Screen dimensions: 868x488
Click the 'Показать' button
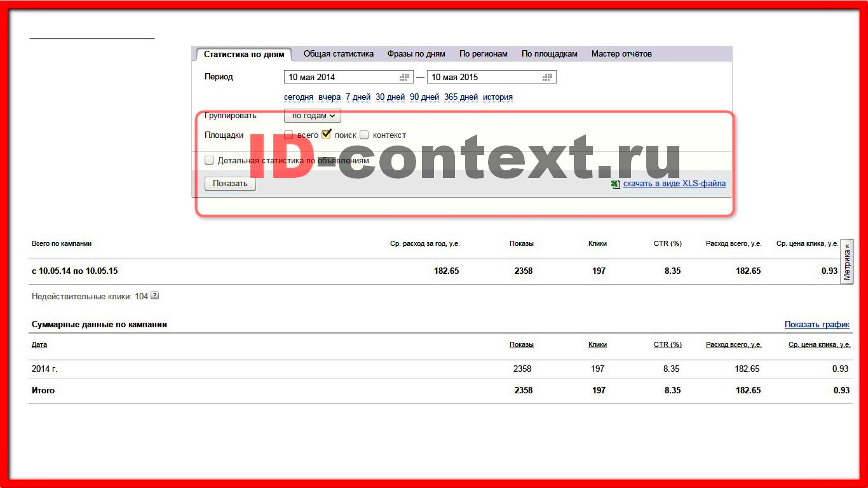[x=230, y=184]
